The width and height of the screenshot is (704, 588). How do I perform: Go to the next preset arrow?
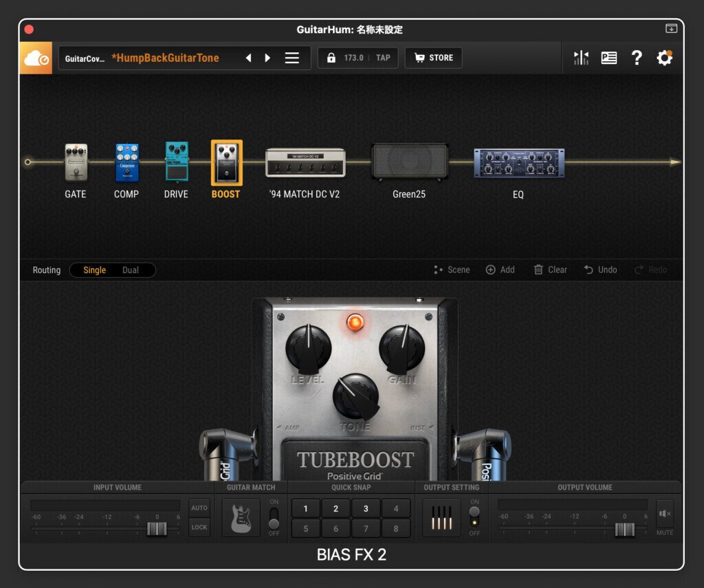coord(267,58)
